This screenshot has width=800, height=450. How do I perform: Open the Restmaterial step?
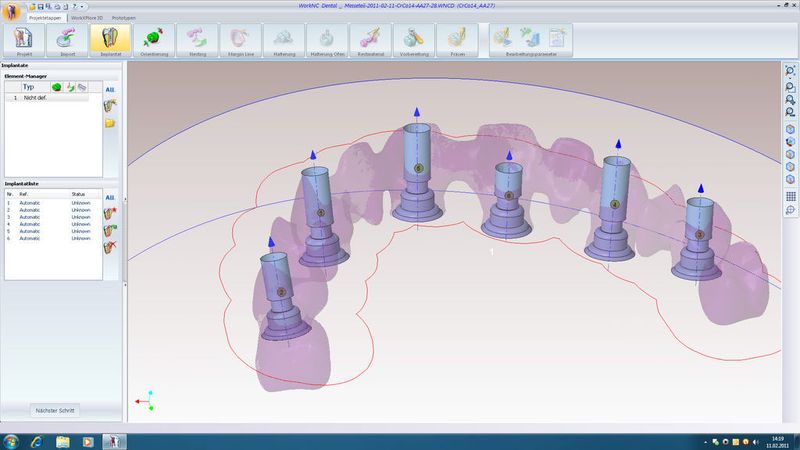pyautogui.click(x=368, y=40)
